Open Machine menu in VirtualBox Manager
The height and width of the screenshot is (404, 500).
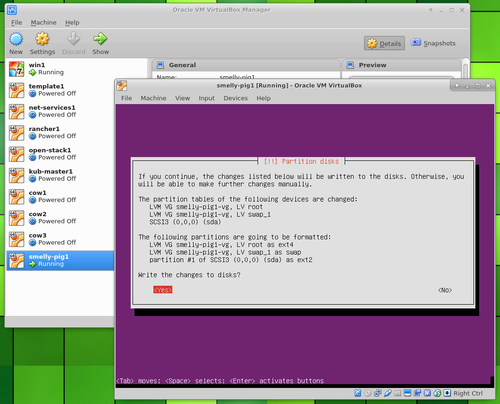pyautogui.click(x=43, y=22)
